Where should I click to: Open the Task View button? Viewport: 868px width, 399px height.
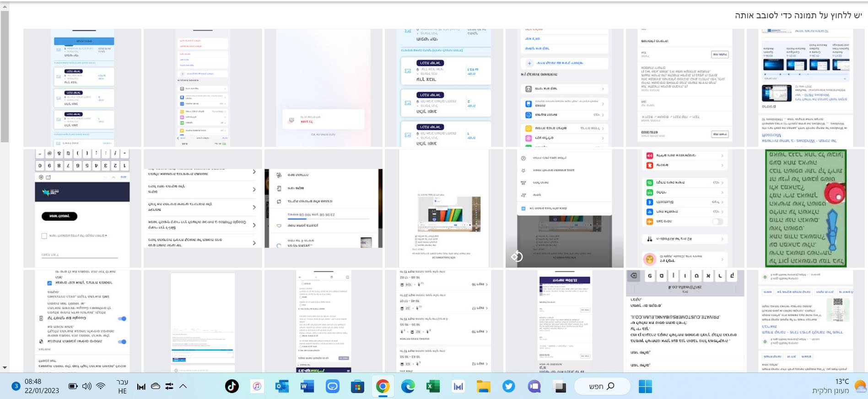tap(559, 387)
